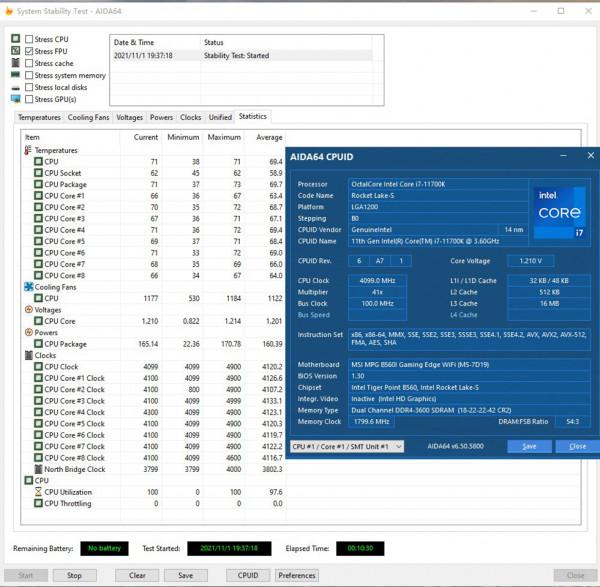Click the CPU Utilization hourglass icon
Screen dimensions: 600x587
(x=38, y=492)
